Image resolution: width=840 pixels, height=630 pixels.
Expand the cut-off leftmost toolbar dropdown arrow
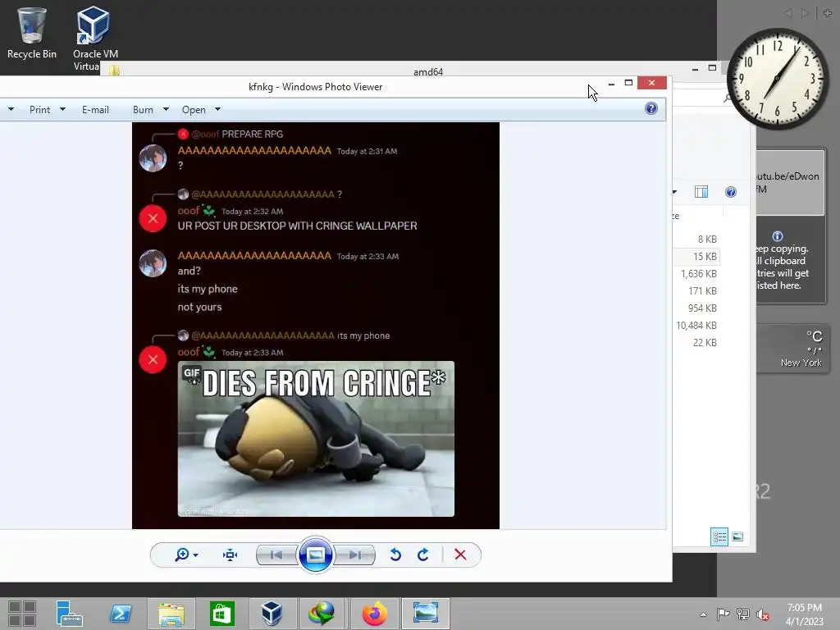11,109
